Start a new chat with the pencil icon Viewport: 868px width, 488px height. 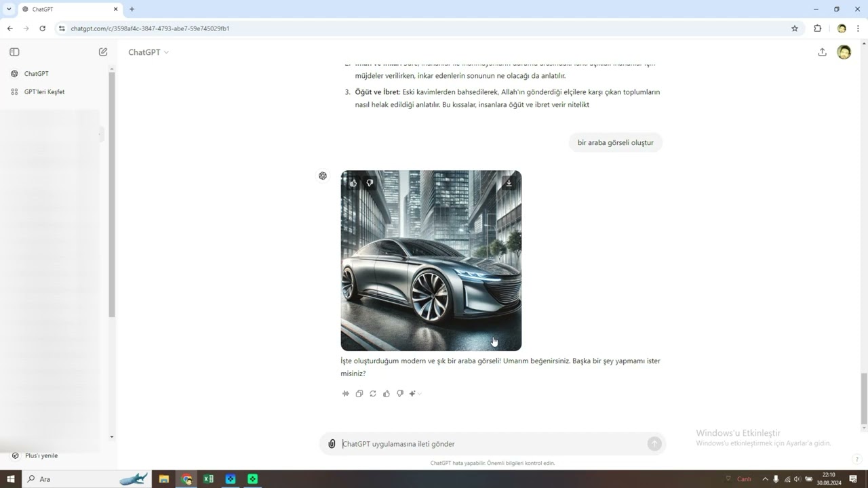pos(103,52)
